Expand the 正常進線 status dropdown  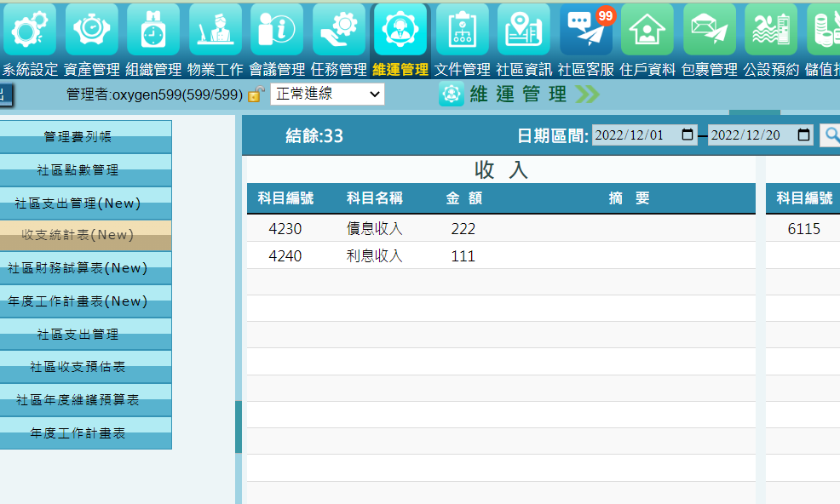point(327,94)
